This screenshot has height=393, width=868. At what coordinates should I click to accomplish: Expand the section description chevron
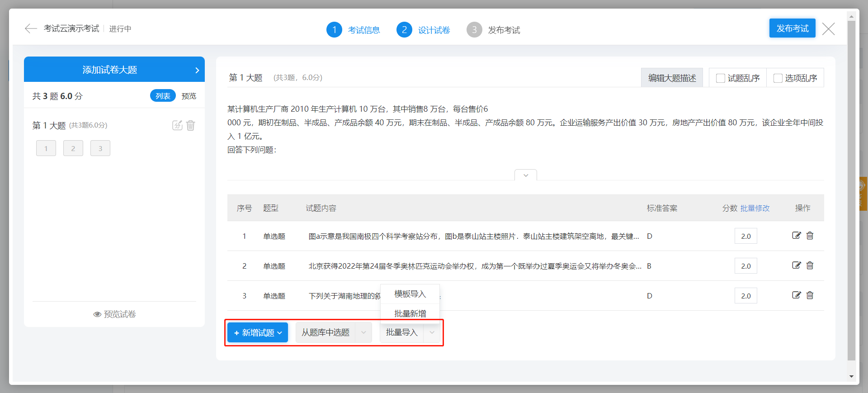(x=525, y=175)
